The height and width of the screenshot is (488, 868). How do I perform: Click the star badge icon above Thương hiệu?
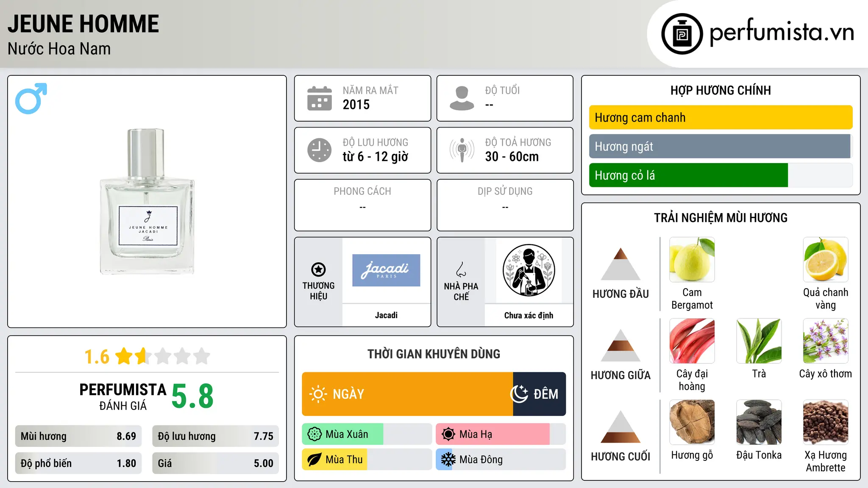pyautogui.click(x=318, y=269)
